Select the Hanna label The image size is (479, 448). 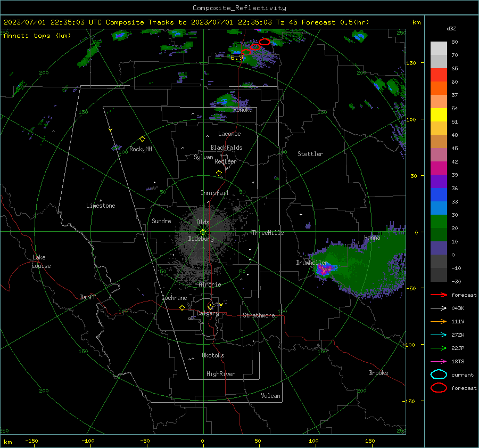(372, 238)
